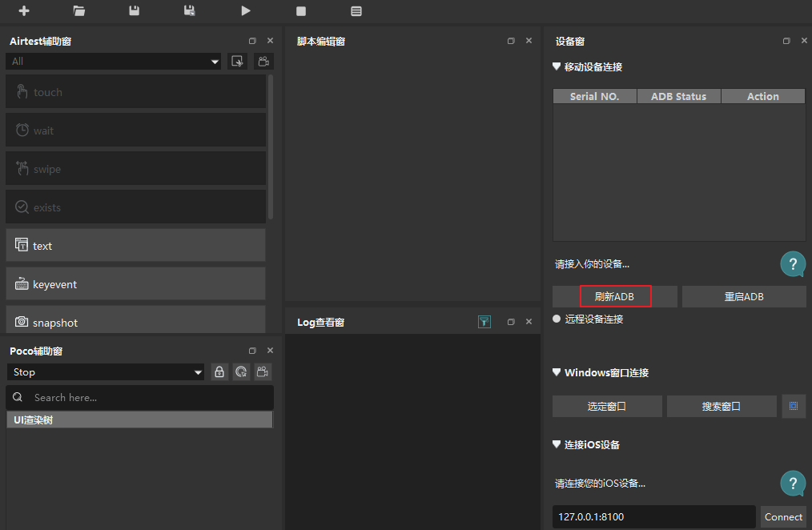This screenshot has height=530, width=812.
Task: Click the Log panel filter icon
Action: [x=484, y=322]
